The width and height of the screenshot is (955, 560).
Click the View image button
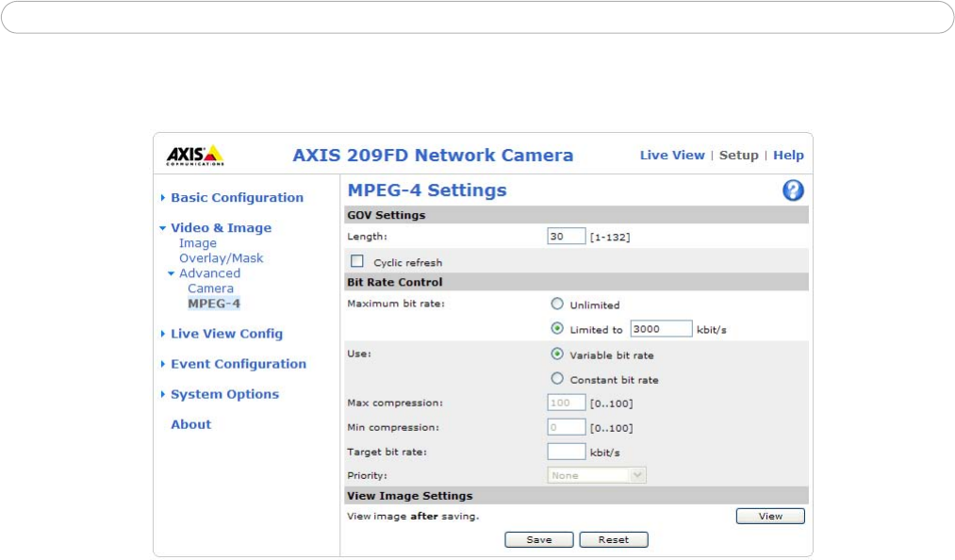coord(769,516)
